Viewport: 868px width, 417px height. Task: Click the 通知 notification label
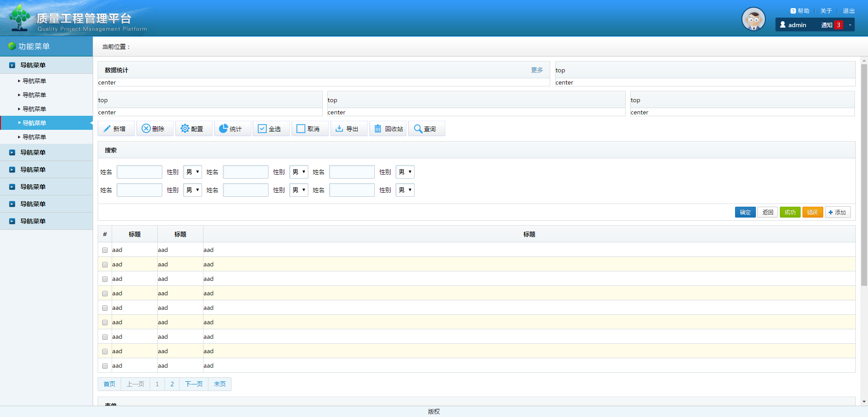click(x=827, y=25)
